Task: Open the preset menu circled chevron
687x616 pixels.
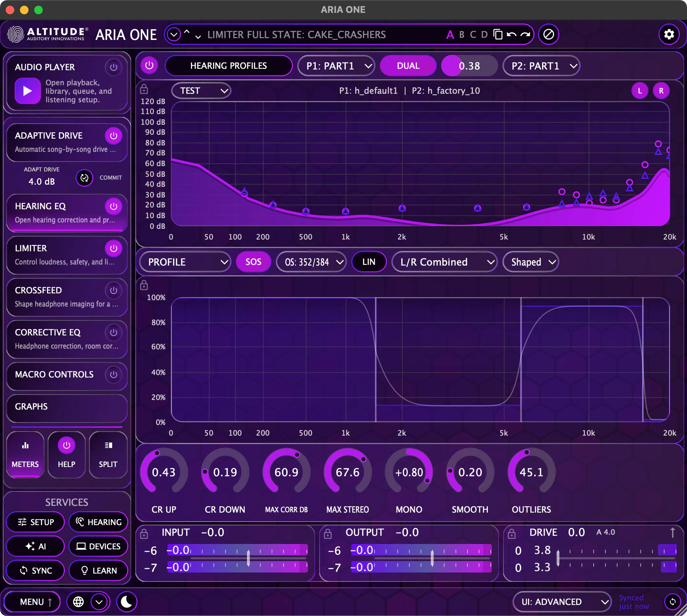Action: pos(174,35)
